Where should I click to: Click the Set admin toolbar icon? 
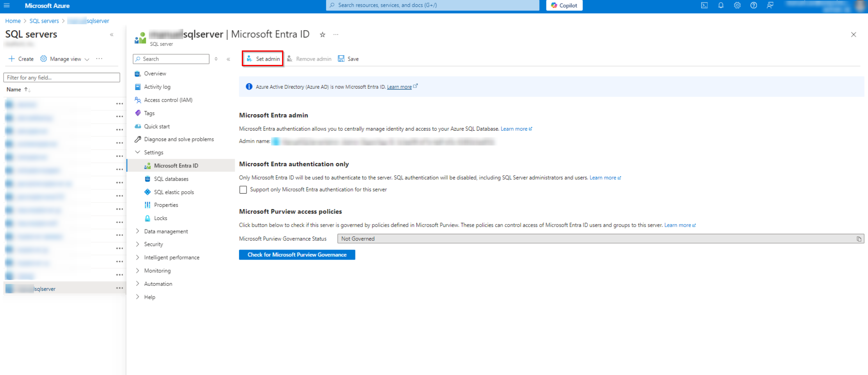pyautogui.click(x=250, y=59)
